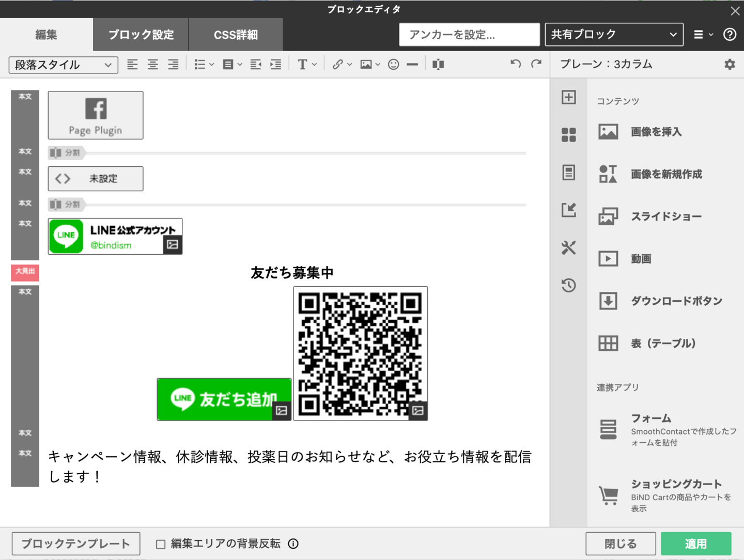Open the hamburger list menu
Viewport: 744px width, 560px height.
tap(703, 35)
